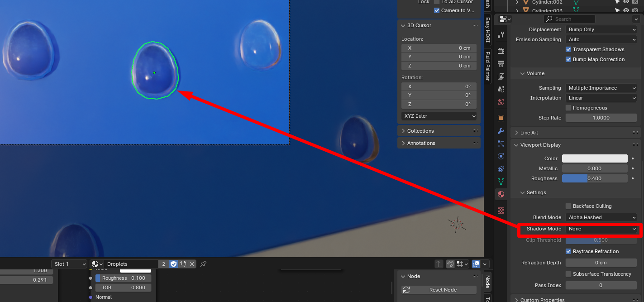This screenshot has height=302, width=644.
Task: Disable Cylinder:003 in renders via camera icon
Action: pyautogui.click(x=635, y=10)
